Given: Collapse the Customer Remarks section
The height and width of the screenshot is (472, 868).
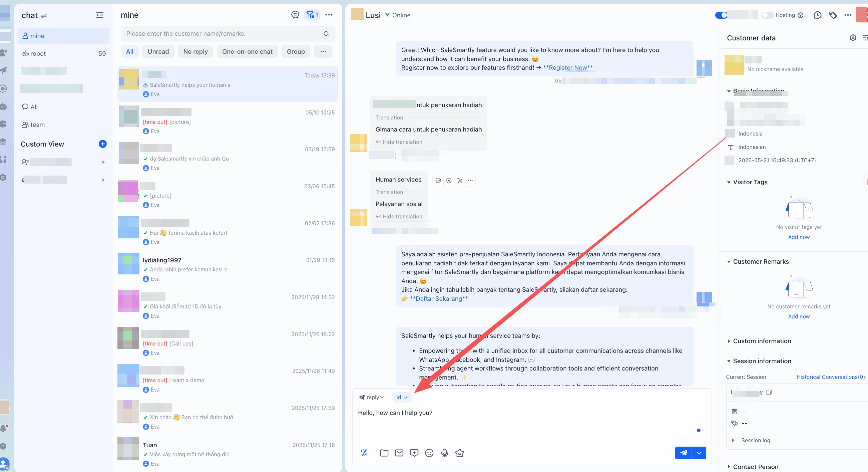Looking at the screenshot, I should (729, 262).
